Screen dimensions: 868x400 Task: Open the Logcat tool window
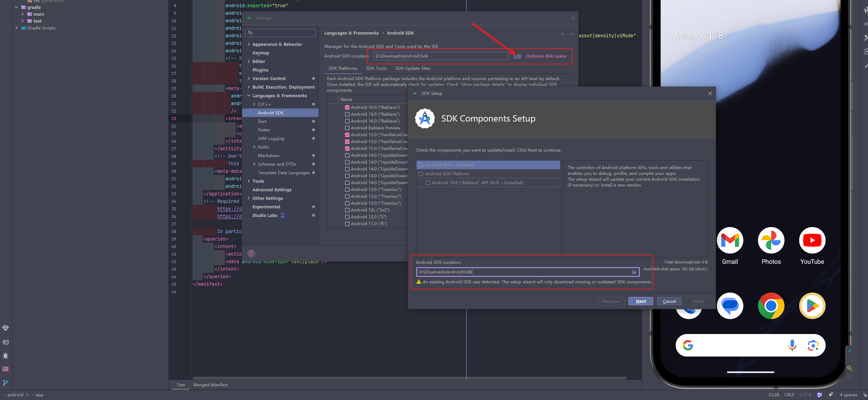point(5,342)
